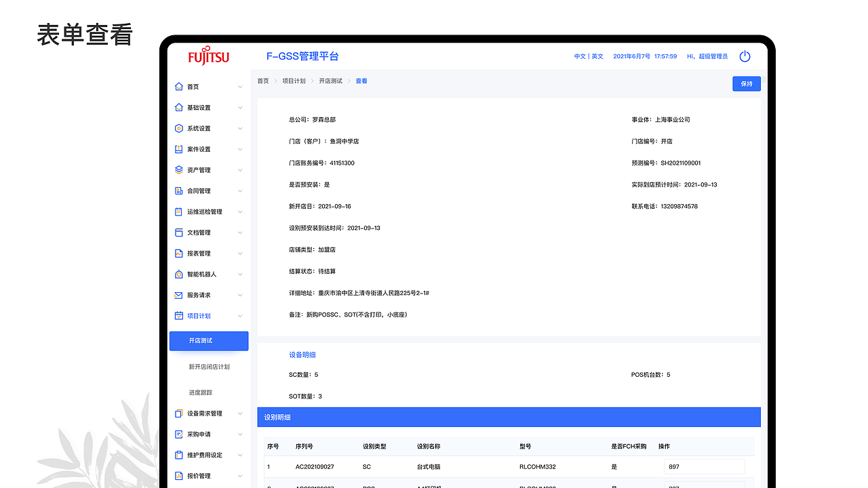This screenshot has height=488, width=868.
Task: Click the 服务请求 envelope icon
Action: point(178,295)
